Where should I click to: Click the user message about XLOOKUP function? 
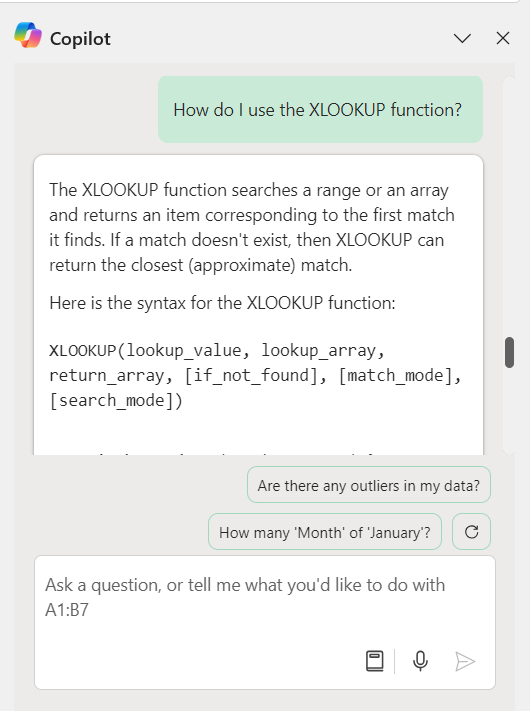(320, 109)
